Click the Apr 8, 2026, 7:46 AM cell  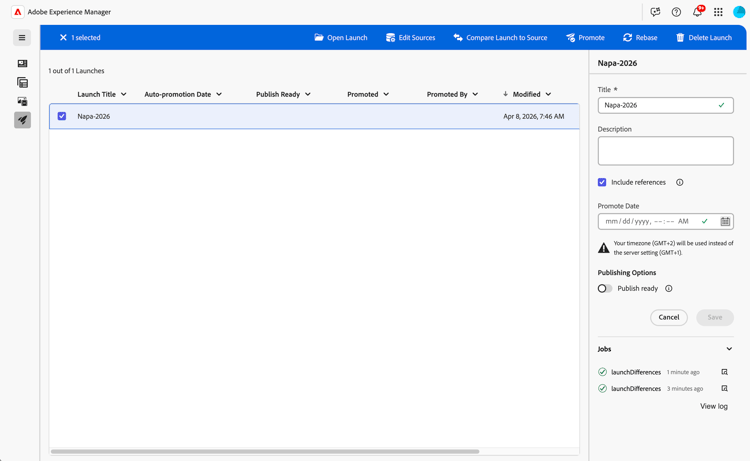[x=533, y=116]
